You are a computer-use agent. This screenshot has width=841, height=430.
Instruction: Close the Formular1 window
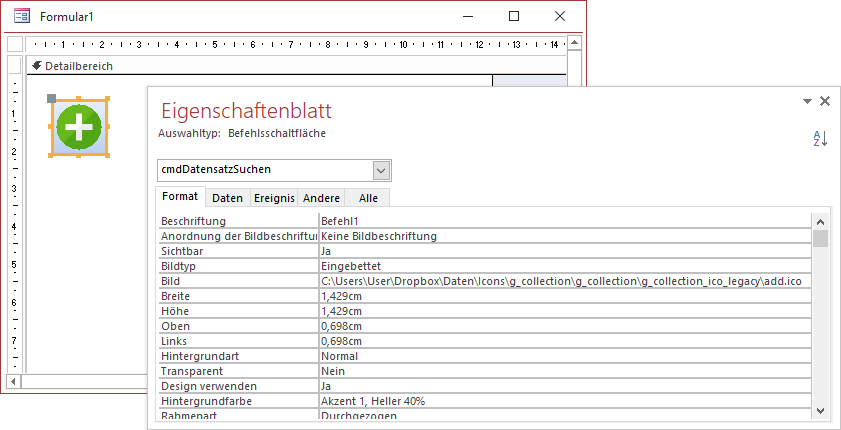(x=559, y=16)
